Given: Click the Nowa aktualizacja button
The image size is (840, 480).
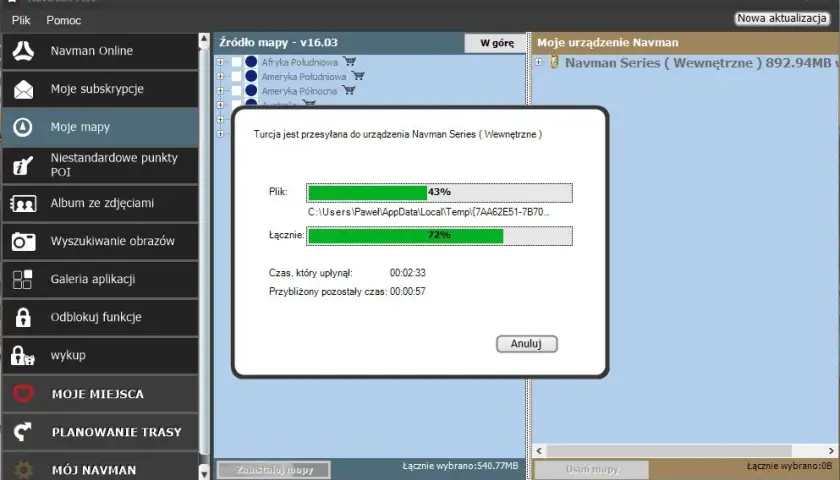Looking at the screenshot, I should 782,18.
